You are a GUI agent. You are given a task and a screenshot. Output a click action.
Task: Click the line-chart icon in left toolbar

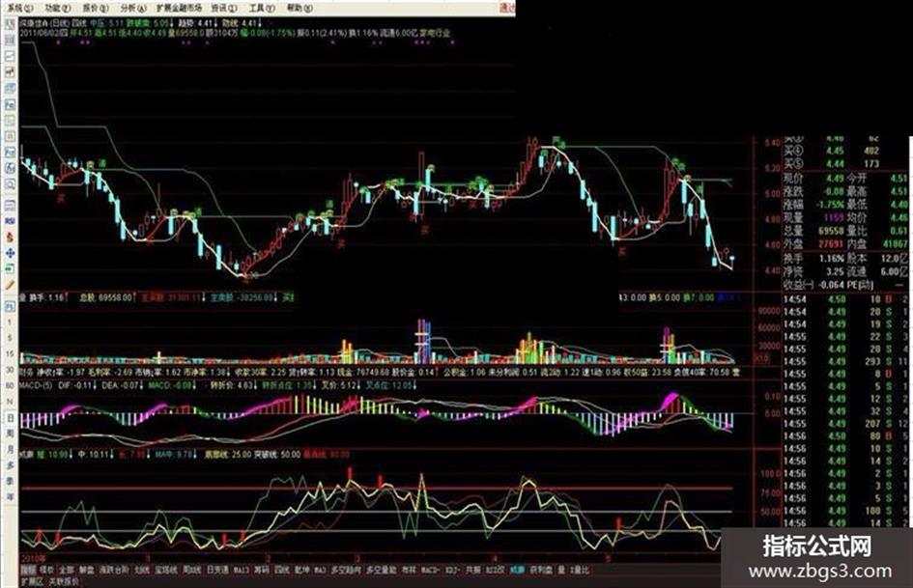10,56
